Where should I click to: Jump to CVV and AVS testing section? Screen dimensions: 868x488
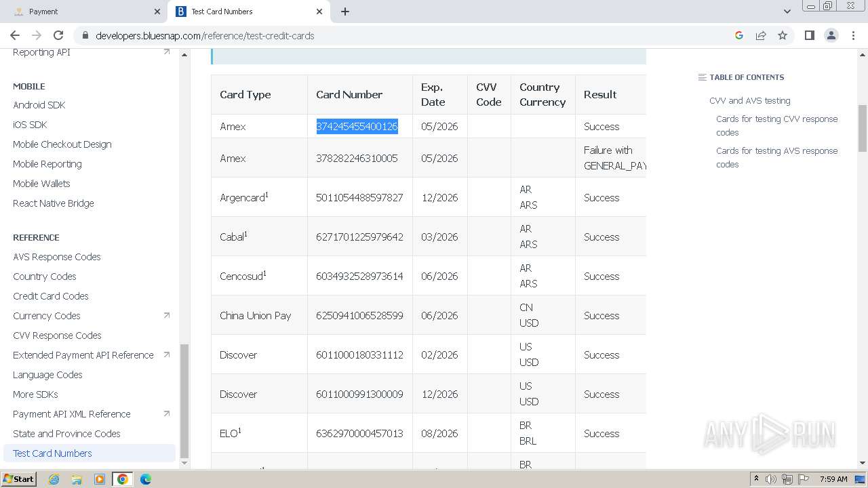(750, 100)
